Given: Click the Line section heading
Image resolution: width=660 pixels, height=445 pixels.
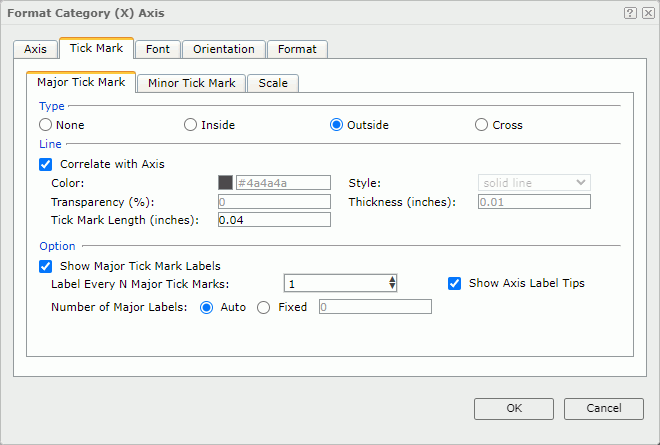Looking at the screenshot, I should pyautogui.click(x=50, y=144).
